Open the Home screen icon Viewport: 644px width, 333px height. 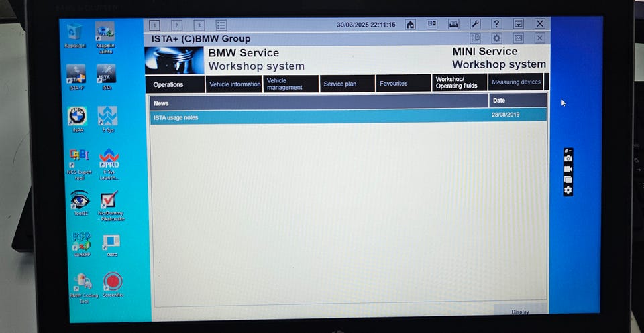click(410, 25)
